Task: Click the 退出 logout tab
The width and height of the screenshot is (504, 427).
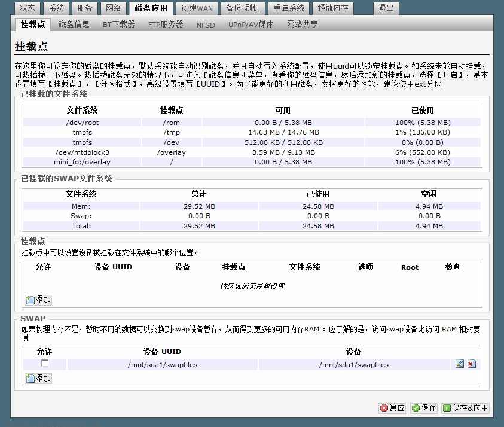Action: coord(386,8)
